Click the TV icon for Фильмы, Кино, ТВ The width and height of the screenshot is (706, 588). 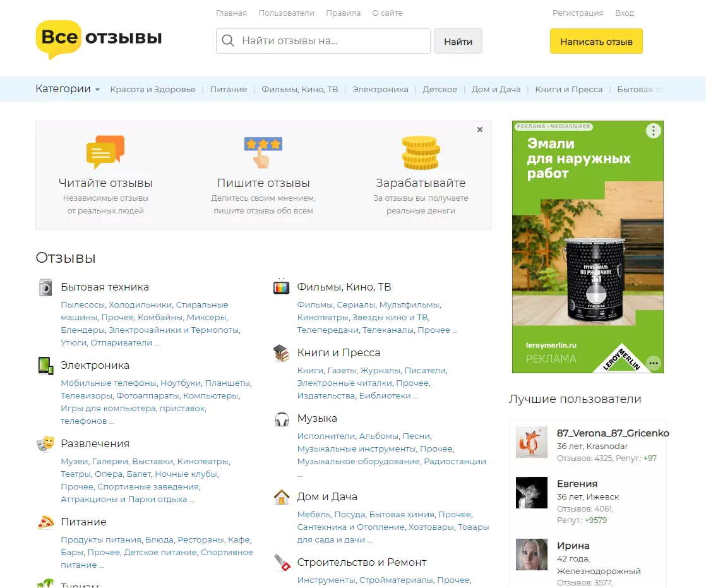(x=282, y=286)
